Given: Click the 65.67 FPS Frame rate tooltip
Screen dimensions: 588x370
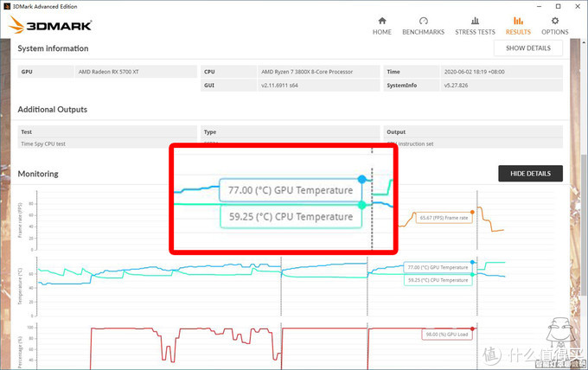Looking at the screenshot, I should coord(444,218).
